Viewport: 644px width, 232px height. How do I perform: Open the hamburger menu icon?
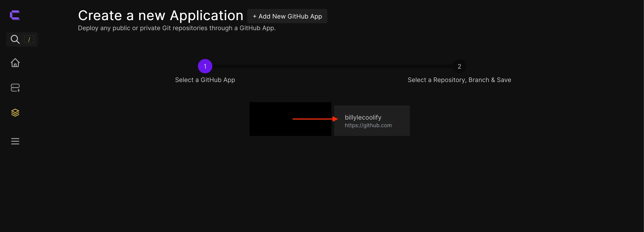click(x=15, y=141)
